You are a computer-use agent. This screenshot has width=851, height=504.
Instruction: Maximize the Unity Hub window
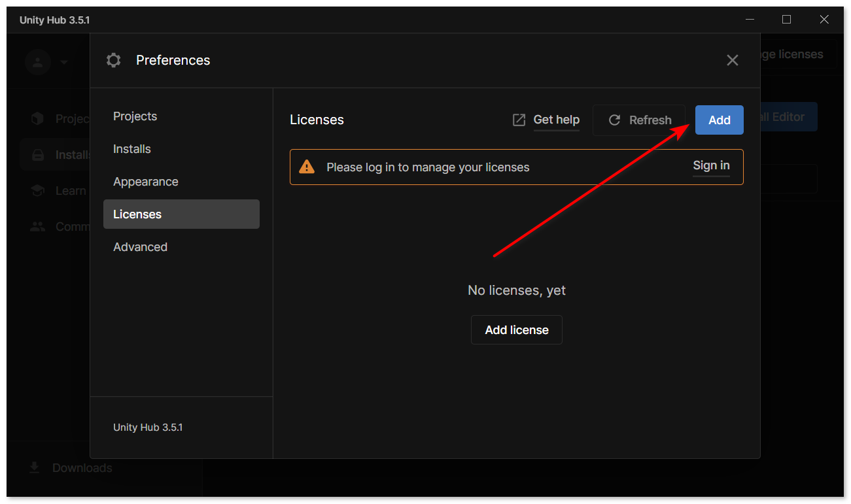[x=787, y=20]
